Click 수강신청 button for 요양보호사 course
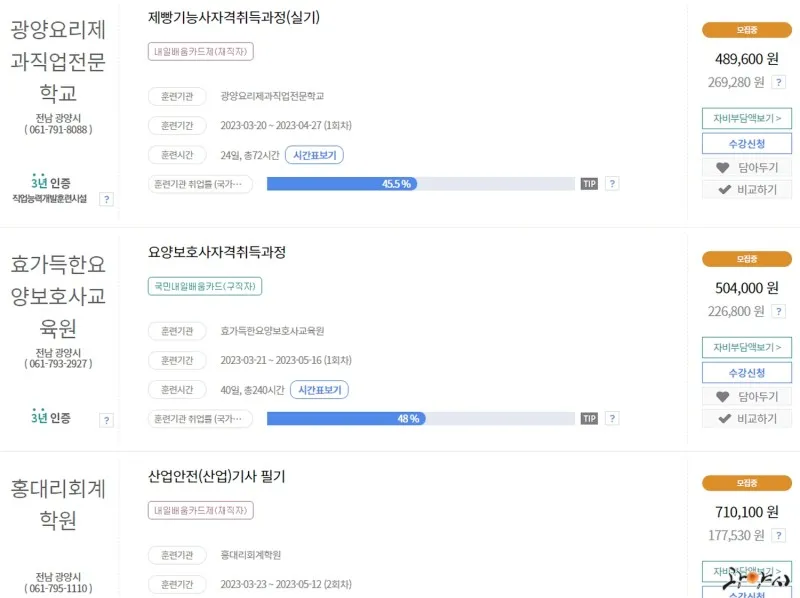Viewport: 800px width, 598px height. [747, 372]
